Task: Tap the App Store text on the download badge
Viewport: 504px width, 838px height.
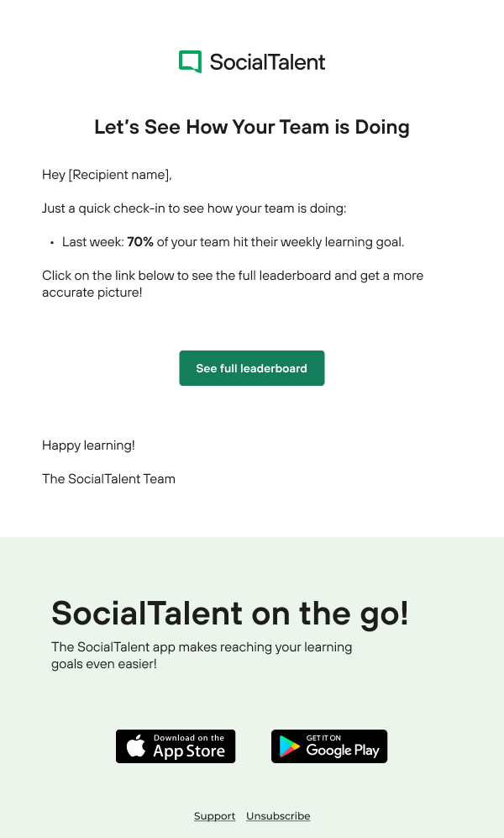Action: click(189, 751)
